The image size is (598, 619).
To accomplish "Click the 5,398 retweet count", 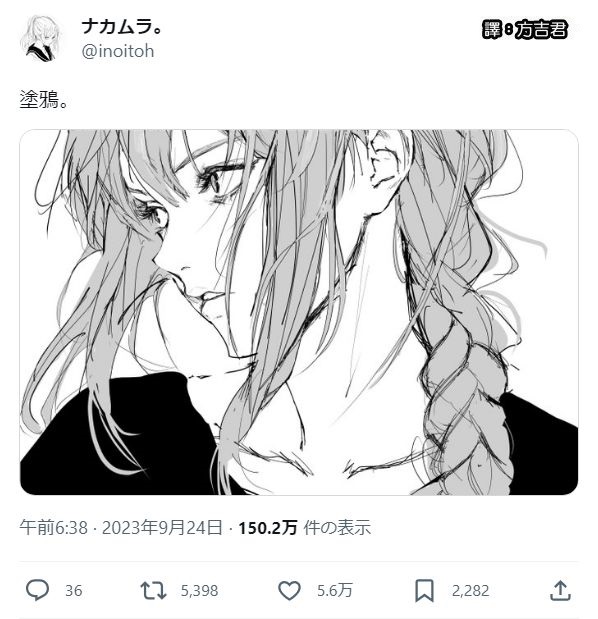I will [199, 591].
